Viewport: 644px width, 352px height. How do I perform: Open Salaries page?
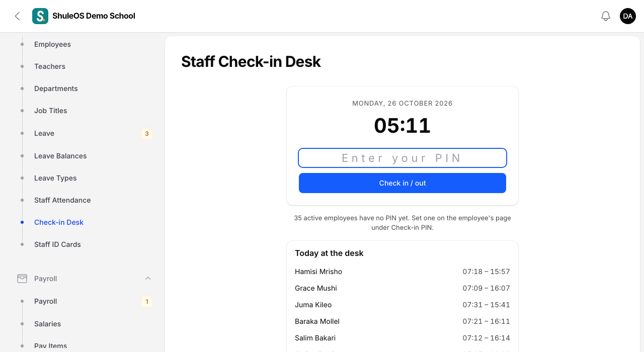point(47,324)
